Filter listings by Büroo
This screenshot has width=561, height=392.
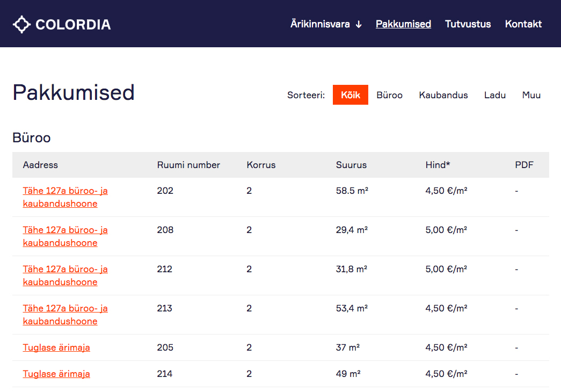click(389, 95)
